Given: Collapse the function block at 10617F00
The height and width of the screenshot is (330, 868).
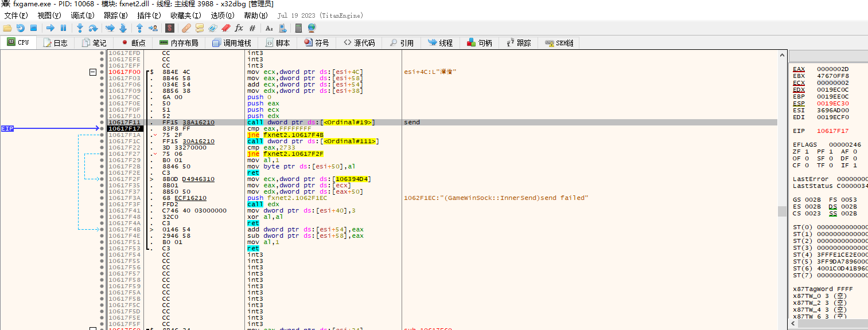Looking at the screenshot, I should pyautogui.click(x=93, y=72).
